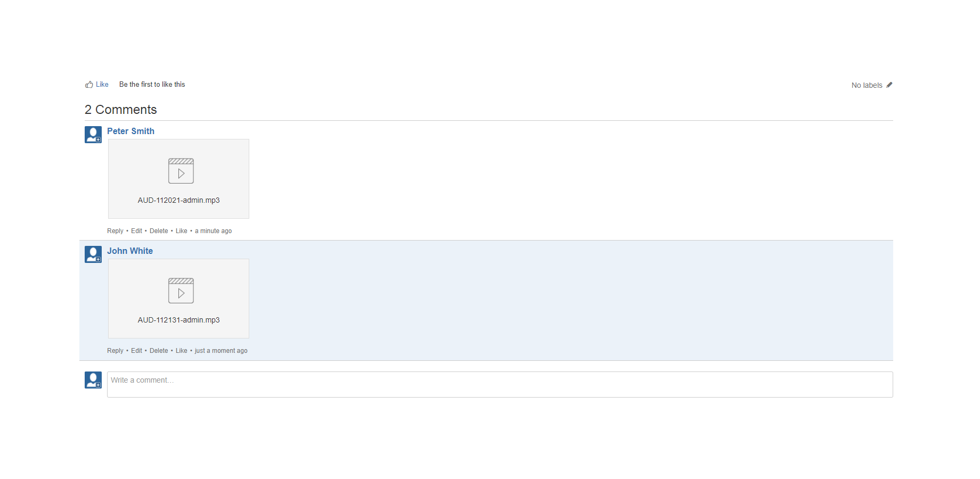Open Peter Smith's avatar icon
The height and width of the screenshot is (479, 980).
coord(93,135)
